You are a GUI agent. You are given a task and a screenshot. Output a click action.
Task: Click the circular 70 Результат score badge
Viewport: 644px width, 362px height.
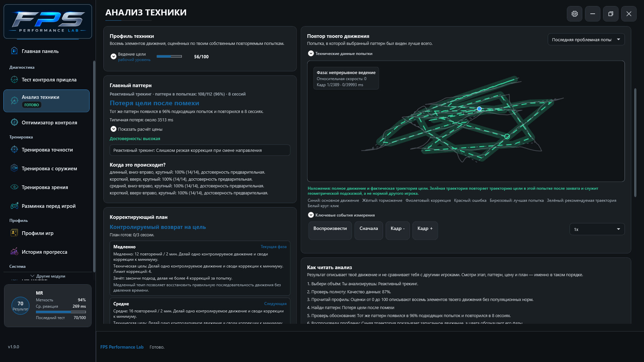[20, 306]
